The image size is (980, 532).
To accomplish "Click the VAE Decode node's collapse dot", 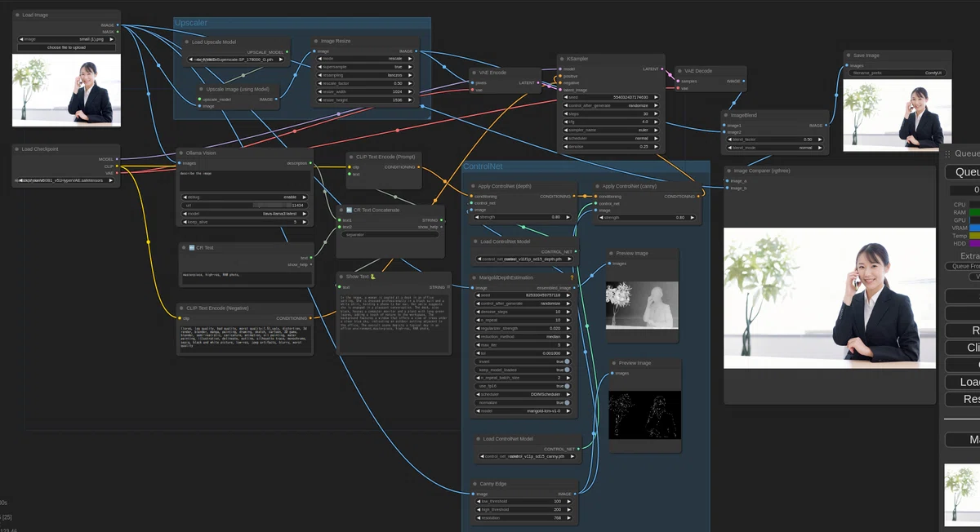I will click(x=679, y=71).
